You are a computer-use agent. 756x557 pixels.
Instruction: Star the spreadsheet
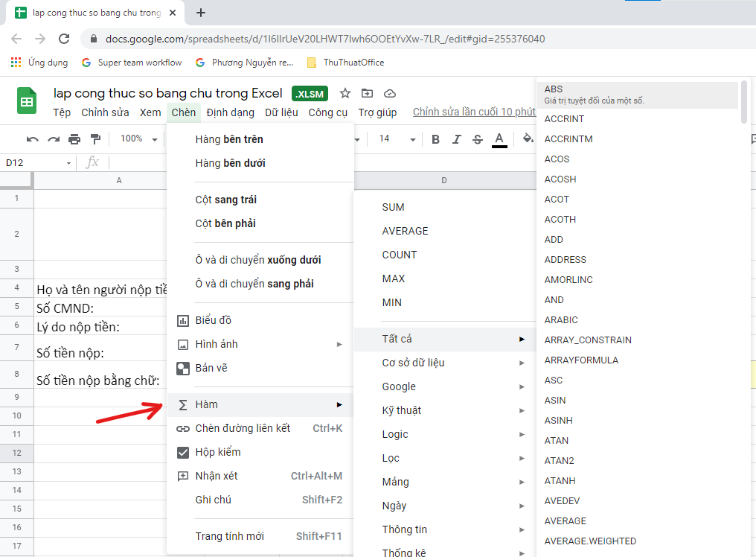pyautogui.click(x=344, y=94)
